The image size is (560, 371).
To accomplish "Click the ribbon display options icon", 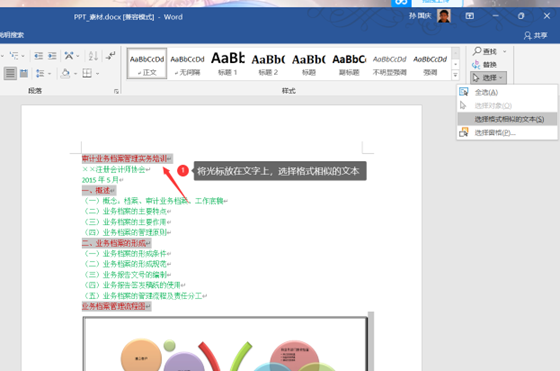I will [x=470, y=16].
